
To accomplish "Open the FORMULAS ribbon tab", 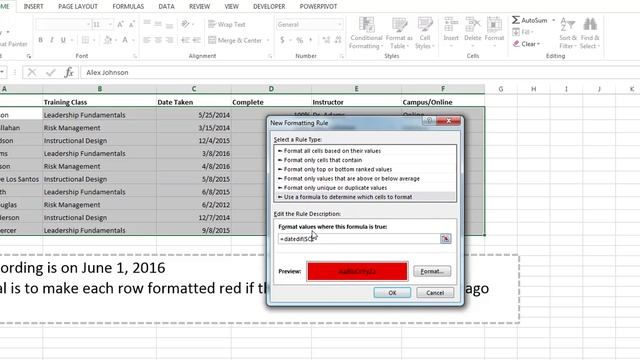I will [128, 7].
